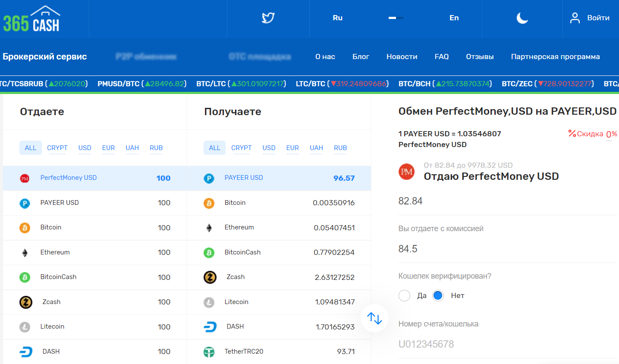Screen dimensions: 619x364
Task: Focus the U012345678 wallet number field
Action: click(508, 344)
